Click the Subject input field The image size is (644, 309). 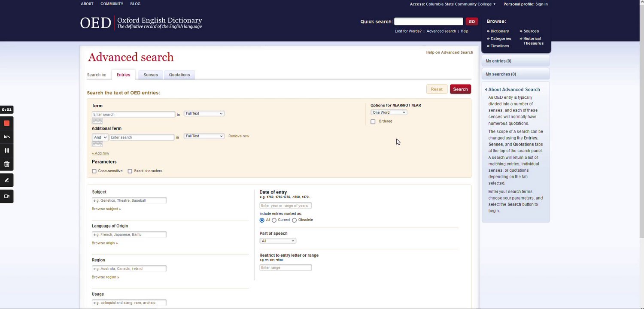pyautogui.click(x=129, y=200)
